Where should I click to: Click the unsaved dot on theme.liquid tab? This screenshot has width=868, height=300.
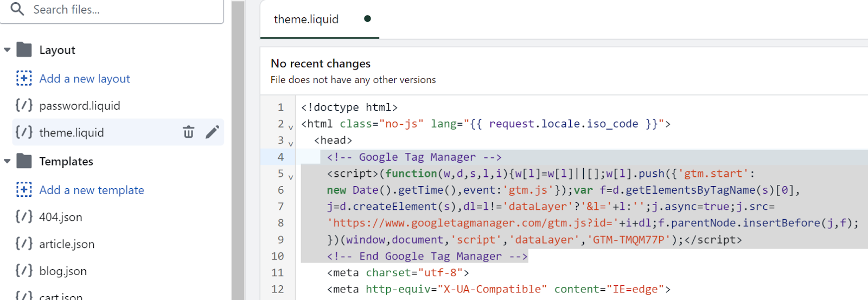tap(367, 19)
